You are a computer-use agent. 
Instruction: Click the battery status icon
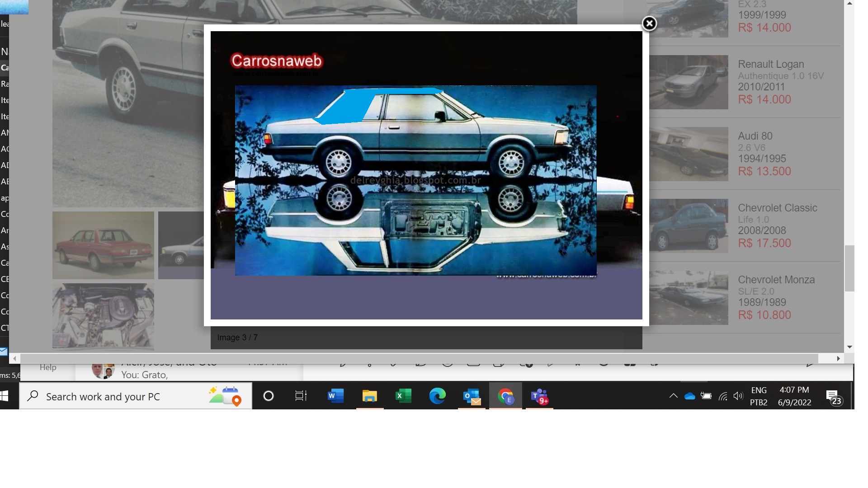(706, 396)
